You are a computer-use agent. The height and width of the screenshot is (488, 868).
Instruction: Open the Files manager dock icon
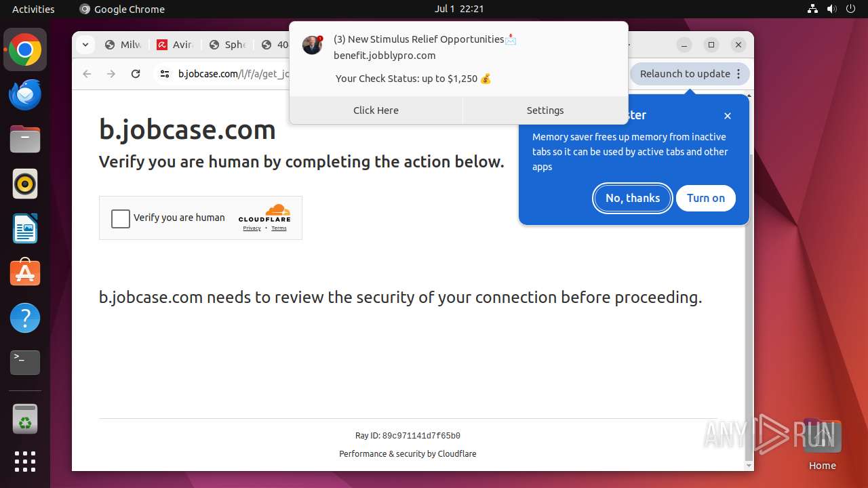(x=25, y=140)
